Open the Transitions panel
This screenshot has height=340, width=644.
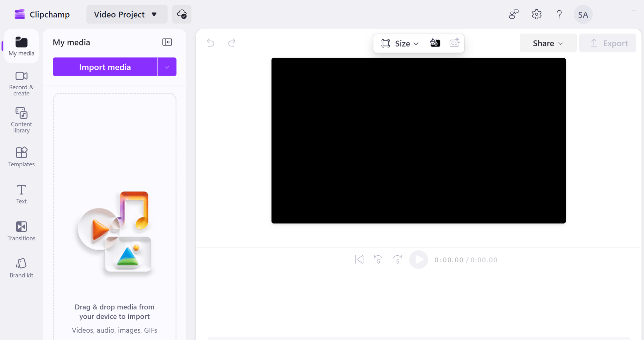(21, 231)
